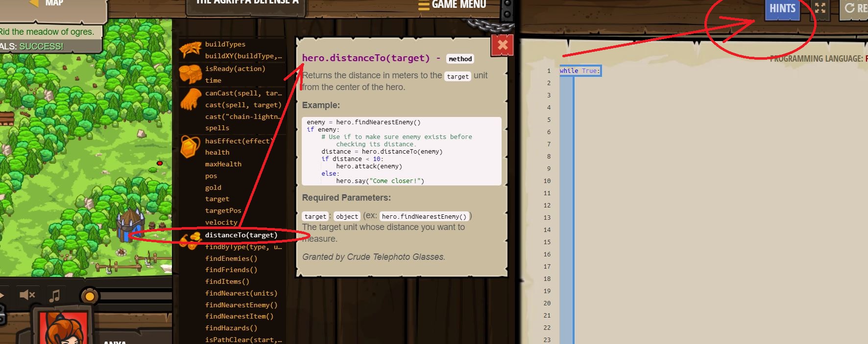Select isReady(action) method entry
This screenshot has width=868, height=344.
click(235, 69)
